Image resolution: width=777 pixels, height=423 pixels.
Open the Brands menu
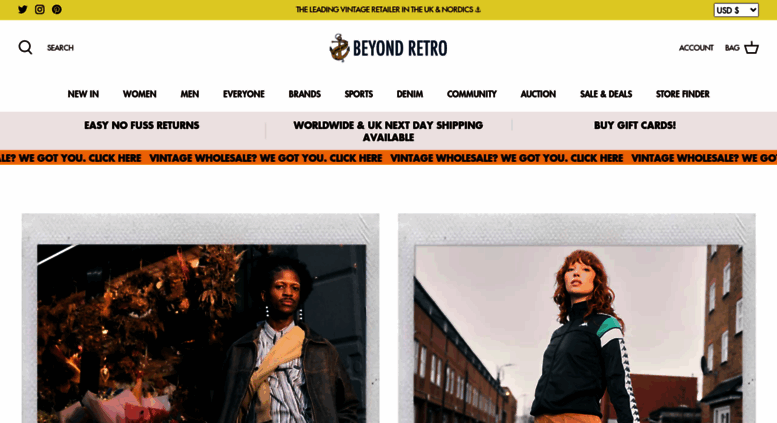(x=304, y=94)
